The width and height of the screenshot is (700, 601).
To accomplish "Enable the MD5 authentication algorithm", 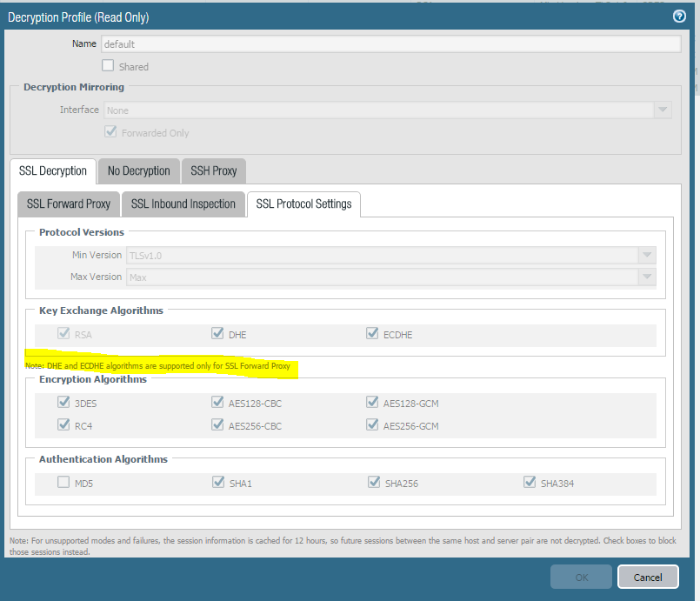I will click(63, 482).
